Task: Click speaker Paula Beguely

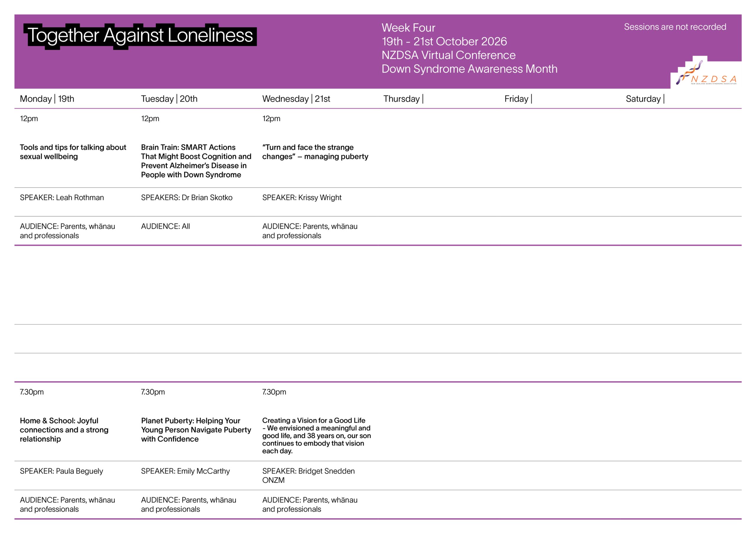Action: (x=79, y=471)
